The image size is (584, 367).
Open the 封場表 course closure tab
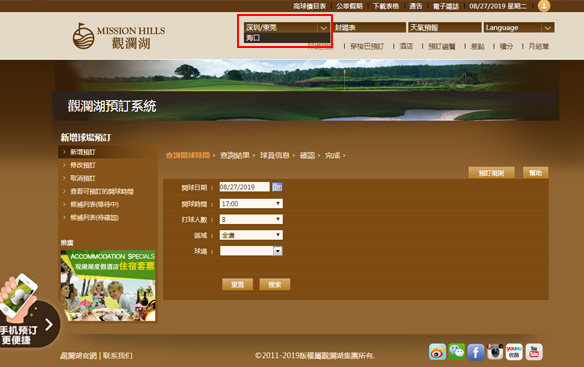[369, 27]
